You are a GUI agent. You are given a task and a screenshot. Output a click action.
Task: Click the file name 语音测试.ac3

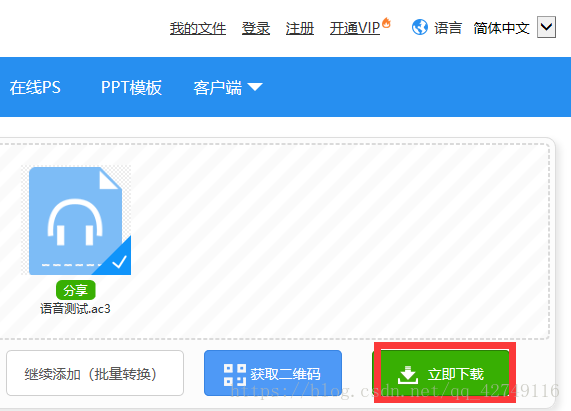click(x=75, y=309)
